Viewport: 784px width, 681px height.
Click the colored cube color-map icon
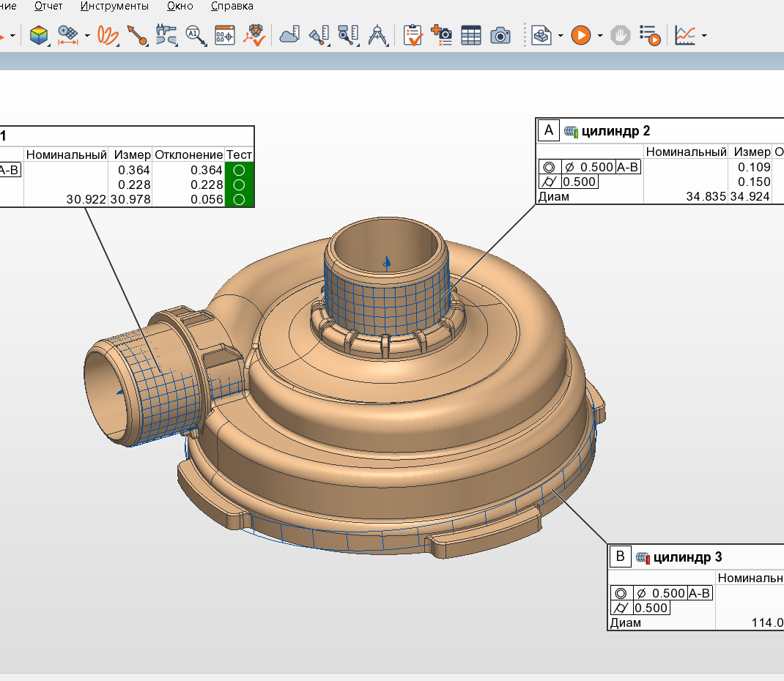pos(39,35)
